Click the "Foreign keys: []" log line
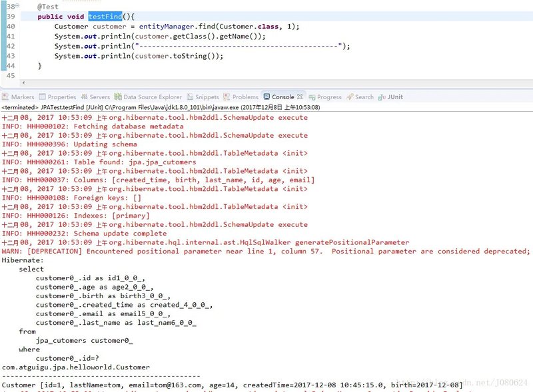533x392 pixels. pos(71,198)
